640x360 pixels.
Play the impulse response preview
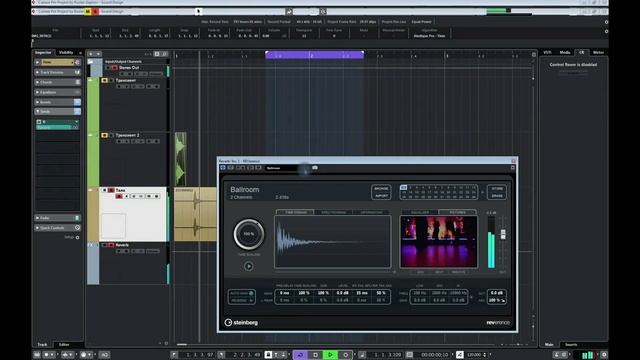pos(249,267)
